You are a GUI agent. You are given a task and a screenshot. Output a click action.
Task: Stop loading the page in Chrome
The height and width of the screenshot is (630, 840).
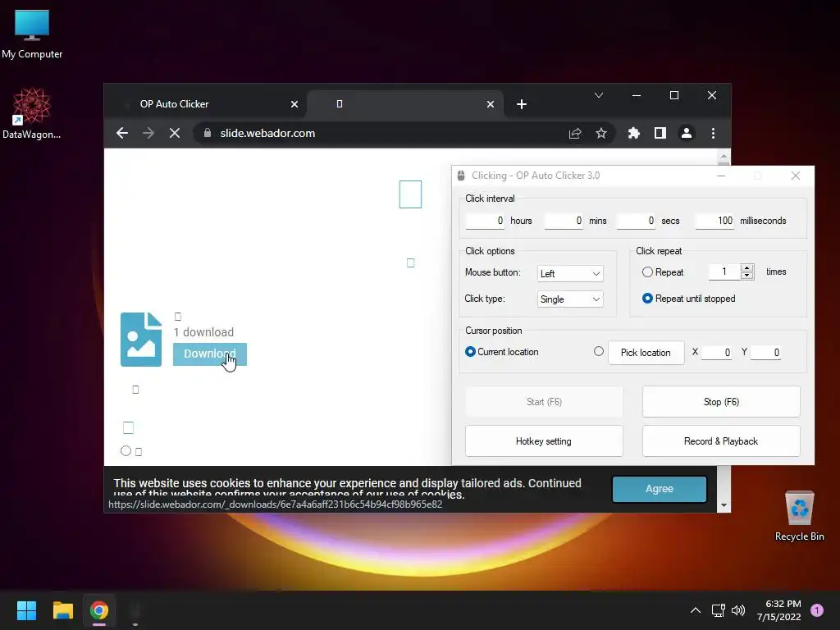coord(175,134)
